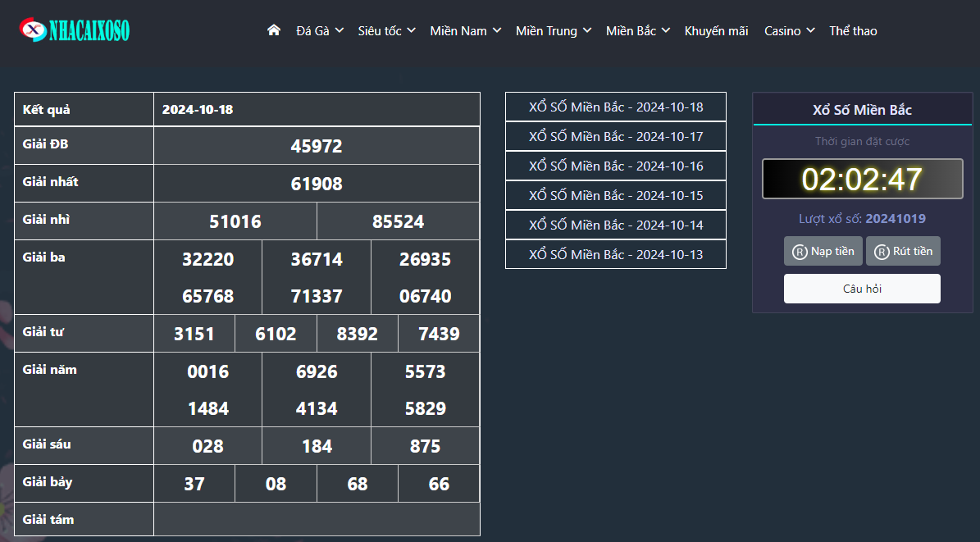The image size is (980, 542).
Task: Navigate to Thể thao section
Action: (853, 31)
